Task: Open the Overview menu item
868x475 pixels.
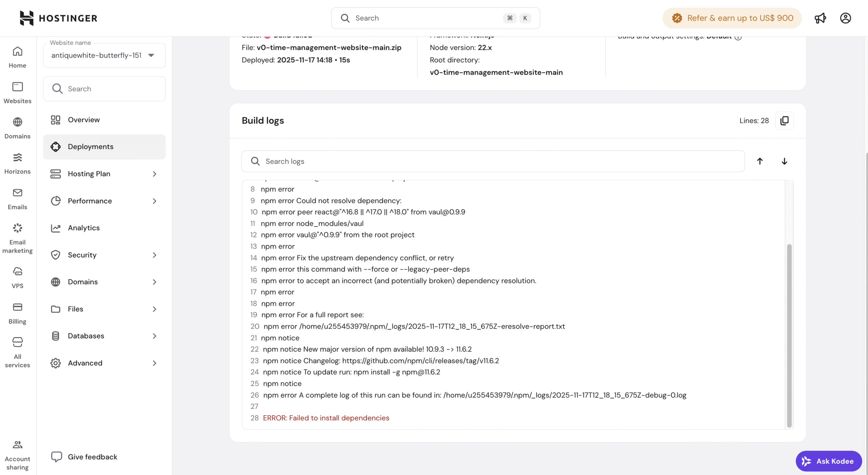Action: click(x=84, y=120)
